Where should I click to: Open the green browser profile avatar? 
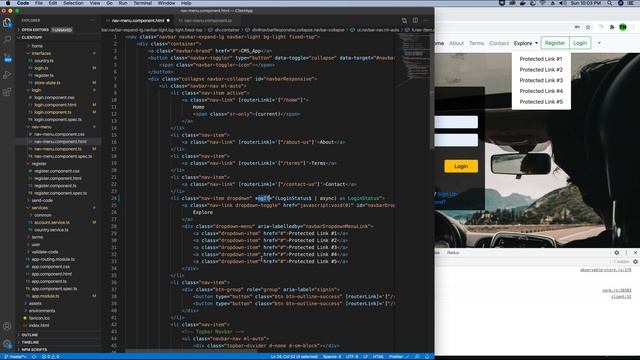point(623,27)
